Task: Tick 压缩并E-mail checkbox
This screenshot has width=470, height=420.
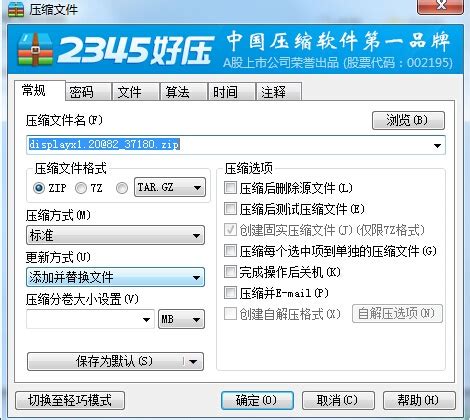Action: (230, 293)
